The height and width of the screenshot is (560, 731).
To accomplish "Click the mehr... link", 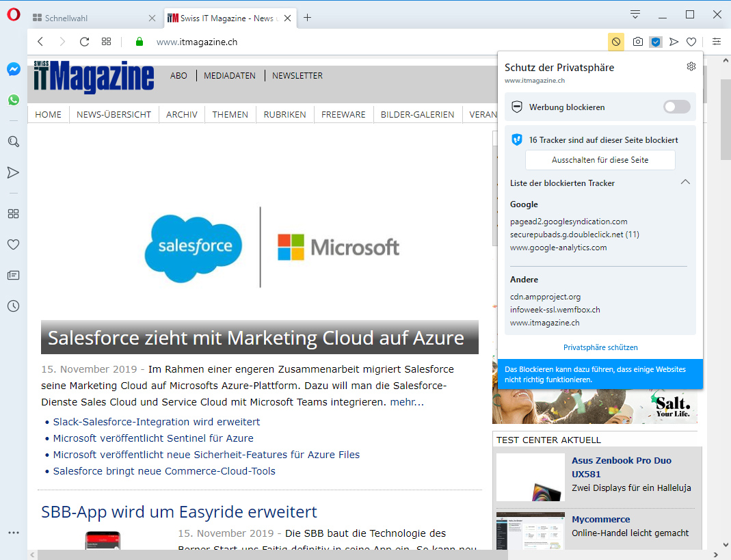I will click(407, 402).
